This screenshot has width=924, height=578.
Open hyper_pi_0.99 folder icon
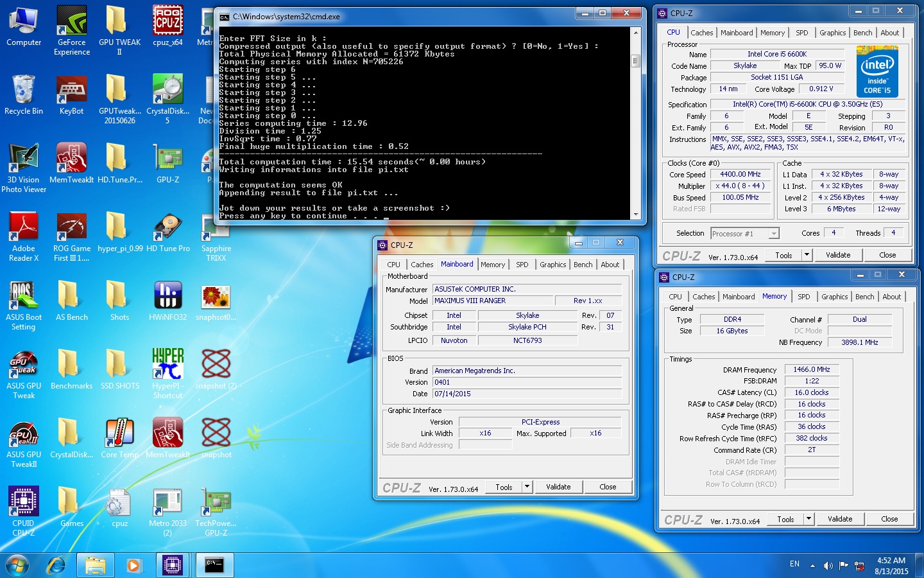click(119, 232)
